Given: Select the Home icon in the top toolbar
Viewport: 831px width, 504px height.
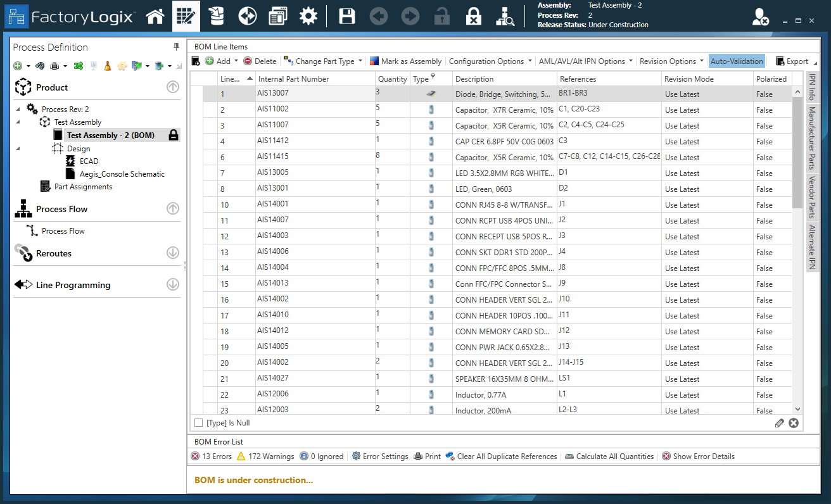Looking at the screenshot, I should [x=155, y=16].
